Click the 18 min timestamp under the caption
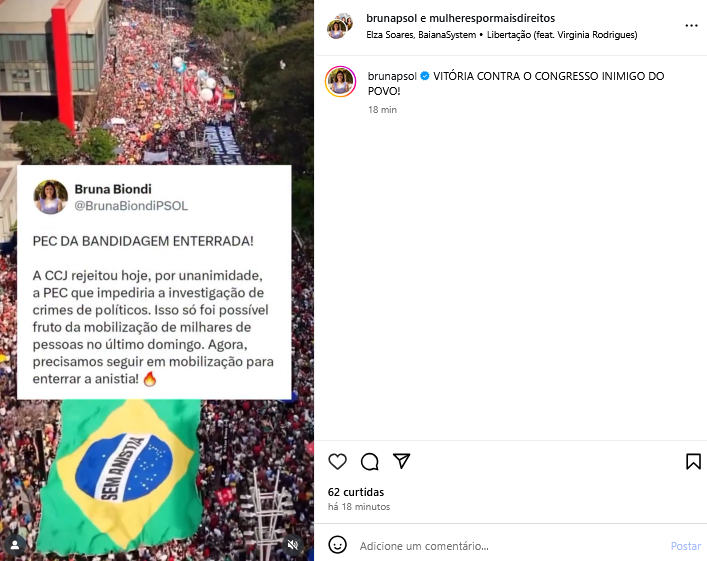Image resolution: width=707 pixels, height=561 pixels. tap(382, 110)
